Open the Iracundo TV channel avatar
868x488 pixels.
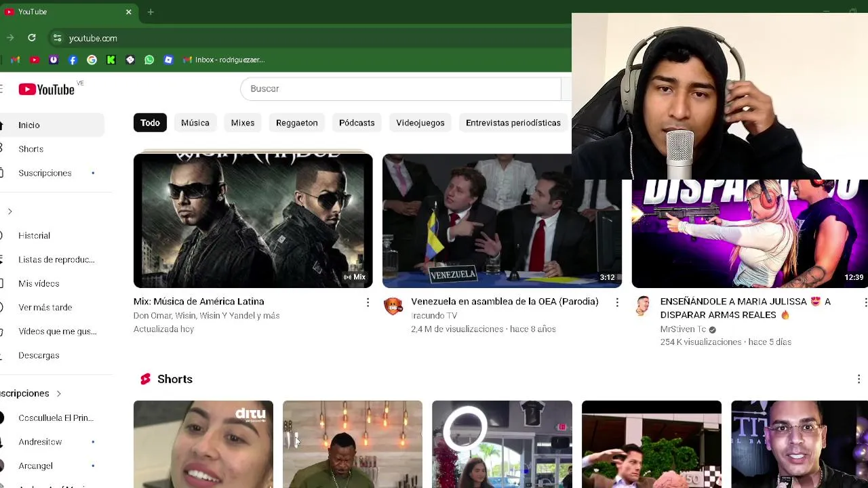click(393, 306)
